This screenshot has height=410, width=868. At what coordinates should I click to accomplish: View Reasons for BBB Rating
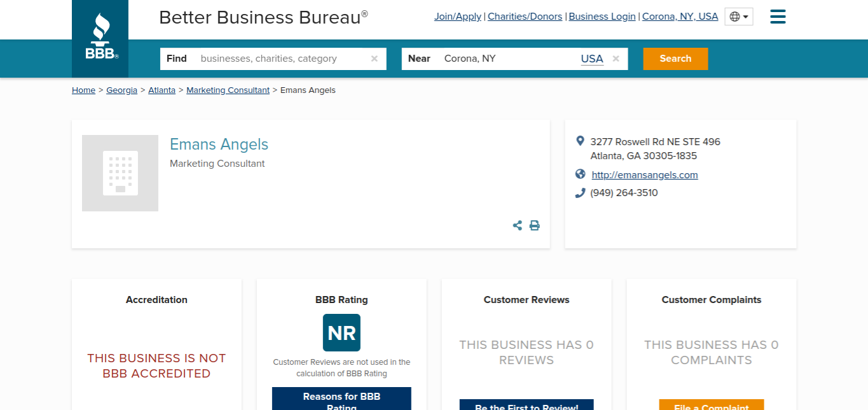341,399
